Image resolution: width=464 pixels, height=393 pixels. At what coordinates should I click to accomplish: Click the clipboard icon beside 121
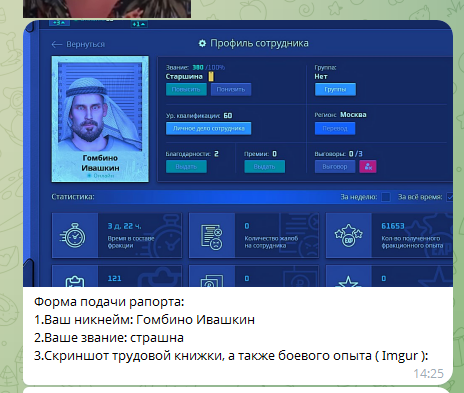click(x=75, y=281)
